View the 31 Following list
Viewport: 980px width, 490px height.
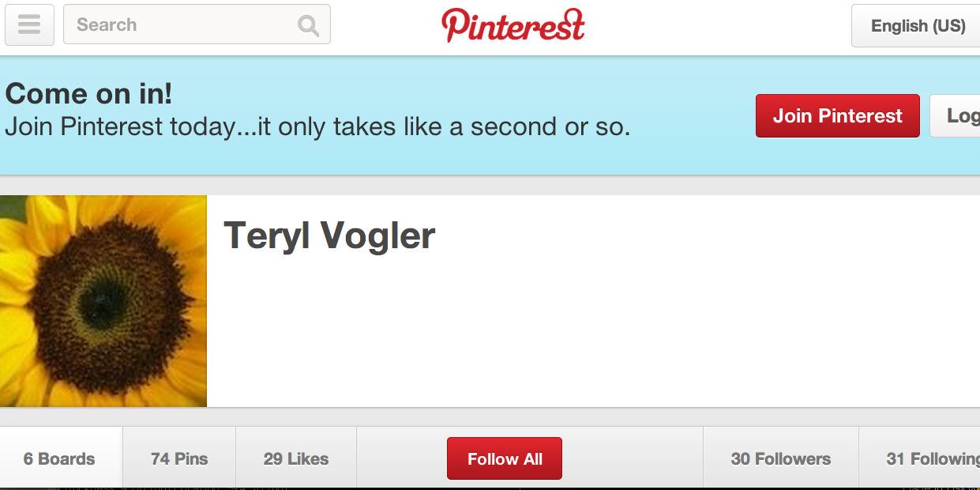(920, 458)
